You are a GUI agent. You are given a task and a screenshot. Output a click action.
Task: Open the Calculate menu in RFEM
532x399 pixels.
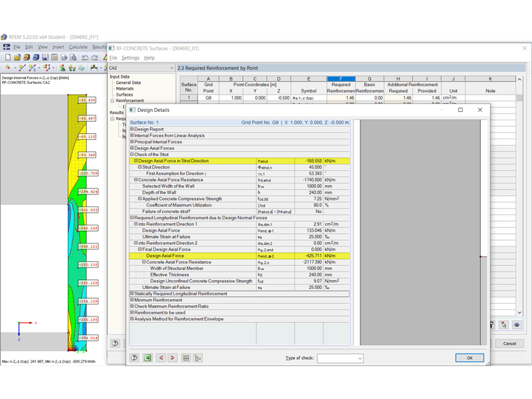(x=78, y=47)
